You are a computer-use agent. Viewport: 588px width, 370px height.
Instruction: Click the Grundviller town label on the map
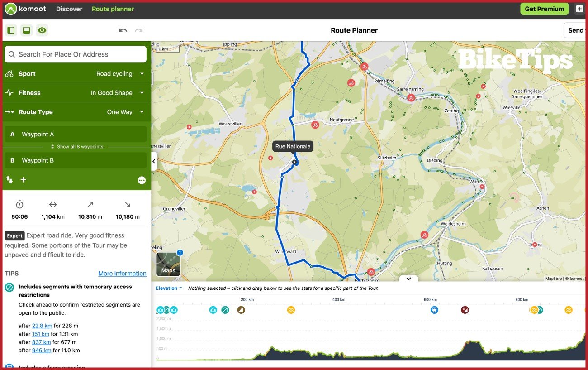coord(174,209)
